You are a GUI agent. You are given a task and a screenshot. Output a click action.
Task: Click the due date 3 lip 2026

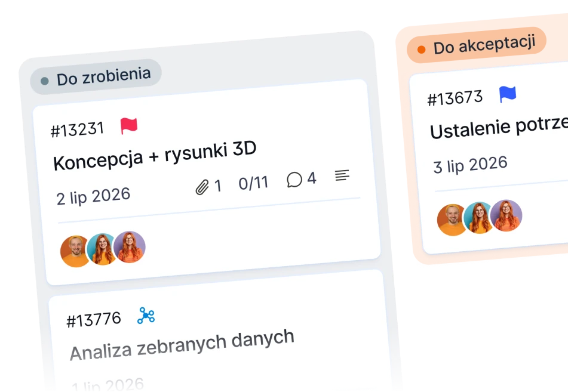470,165
